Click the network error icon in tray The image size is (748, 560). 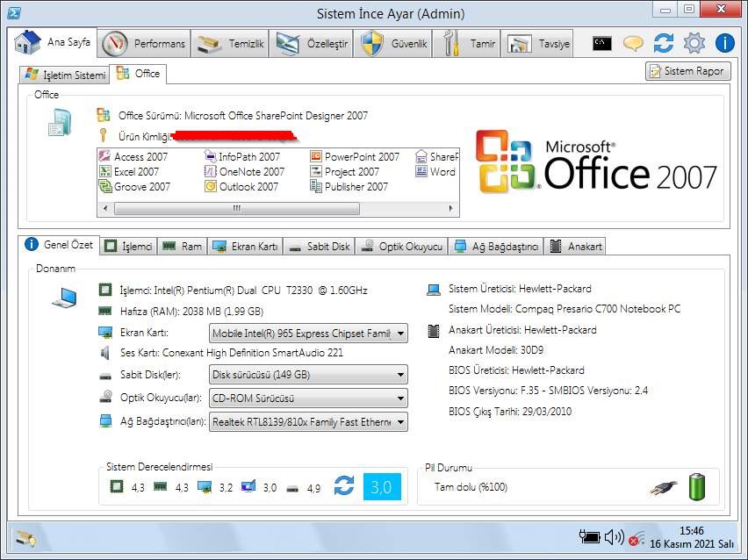pyautogui.click(x=637, y=538)
